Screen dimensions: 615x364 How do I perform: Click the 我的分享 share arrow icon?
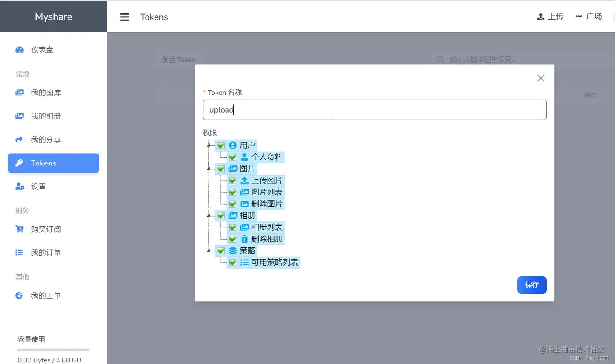tap(19, 139)
